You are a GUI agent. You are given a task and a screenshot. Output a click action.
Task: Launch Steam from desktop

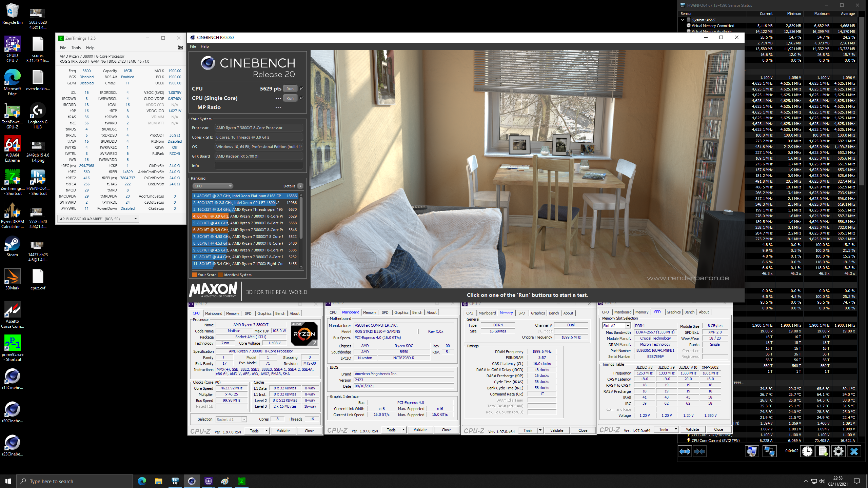[12, 246]
